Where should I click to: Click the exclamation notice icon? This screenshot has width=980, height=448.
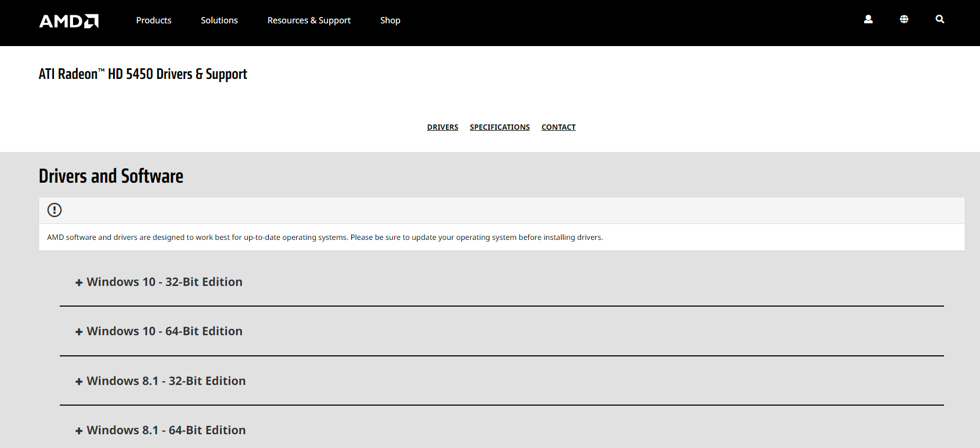tap(55, 210)
